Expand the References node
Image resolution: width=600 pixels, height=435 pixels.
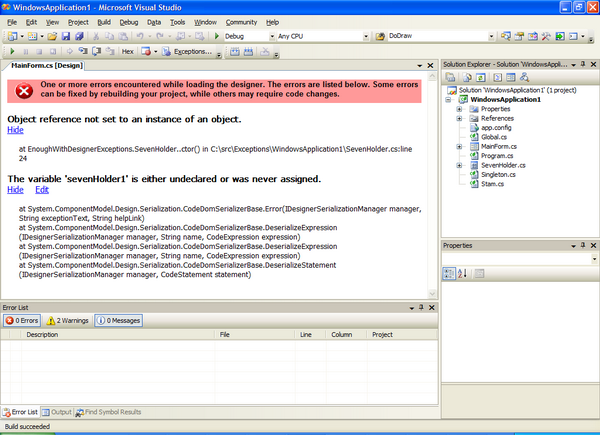click(459, 119)
